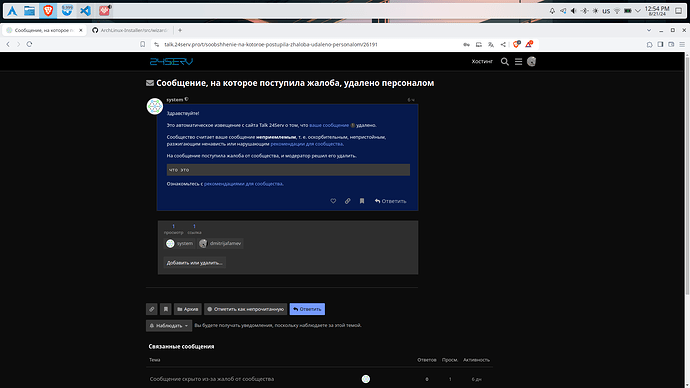Open the clock showing 12:54 PM
Screen dimensions: 690x388
657,11
